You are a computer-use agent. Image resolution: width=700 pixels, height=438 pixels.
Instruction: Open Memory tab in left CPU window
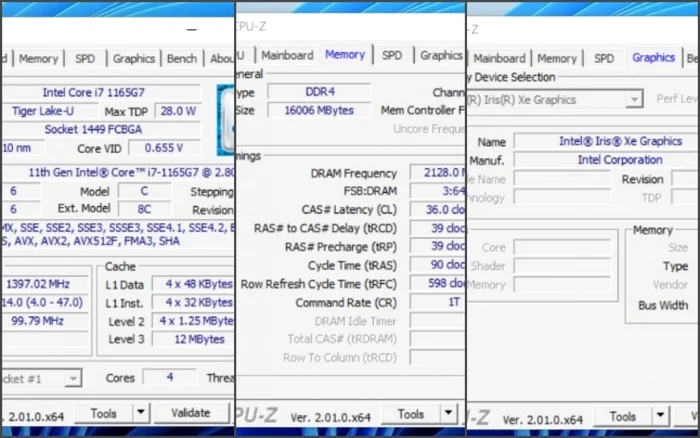tap(38, 58)
